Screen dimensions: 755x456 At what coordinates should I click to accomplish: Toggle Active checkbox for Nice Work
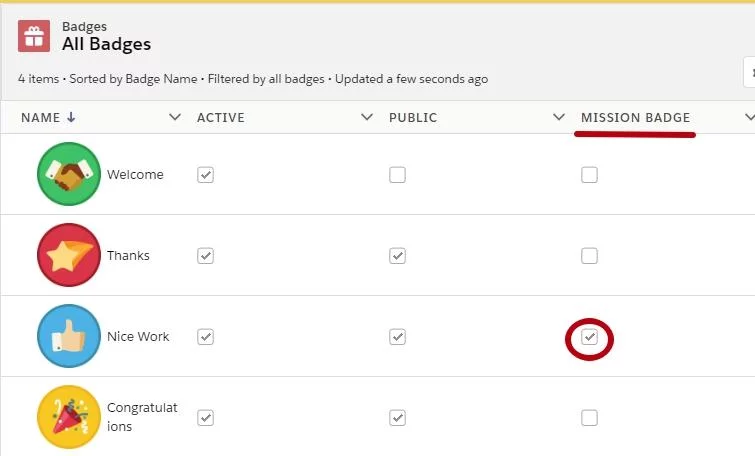[x=206, y=337]
